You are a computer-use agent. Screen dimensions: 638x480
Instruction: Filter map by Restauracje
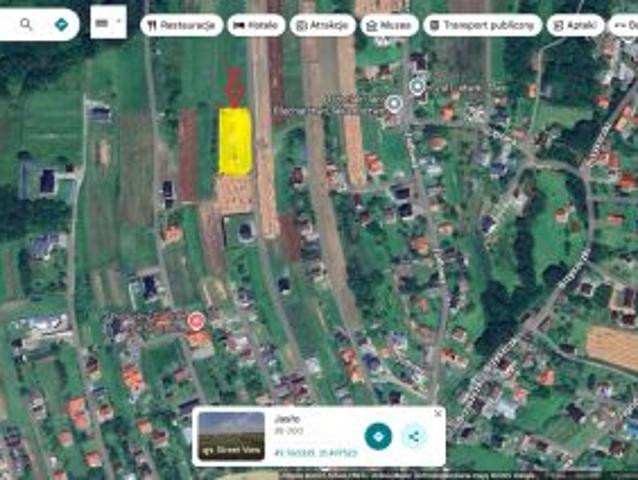(181, 25)
